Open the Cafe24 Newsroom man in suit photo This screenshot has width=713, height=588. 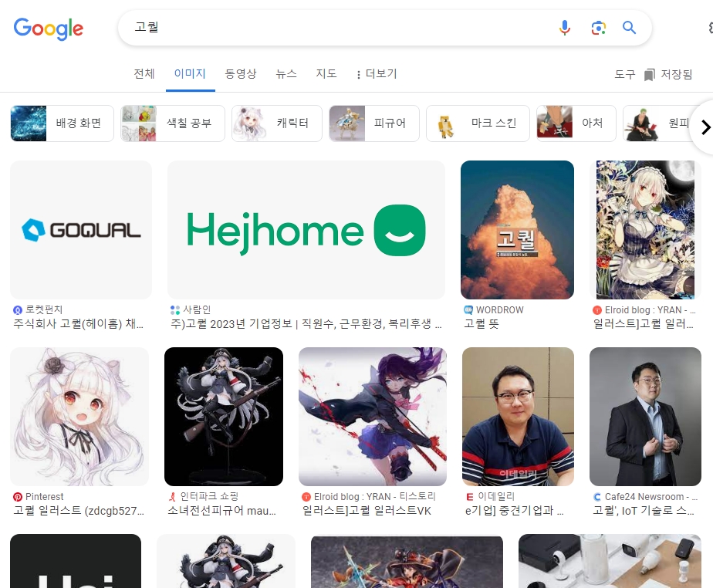[x=645, y=417]
